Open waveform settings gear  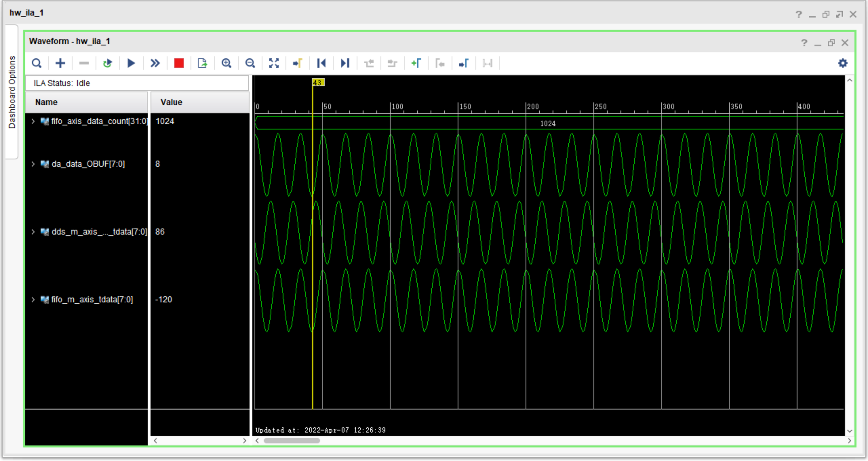pyautogui.click(x=843, y=63)
